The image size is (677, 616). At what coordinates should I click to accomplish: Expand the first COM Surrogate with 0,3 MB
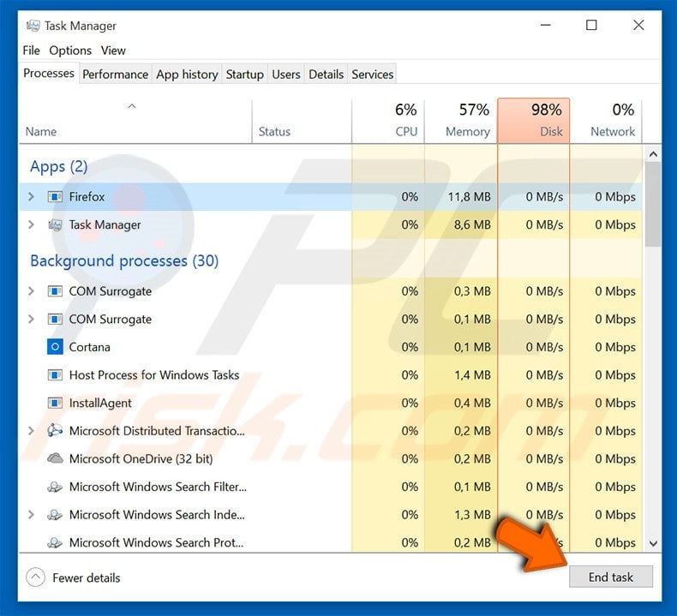click(31, 291)
